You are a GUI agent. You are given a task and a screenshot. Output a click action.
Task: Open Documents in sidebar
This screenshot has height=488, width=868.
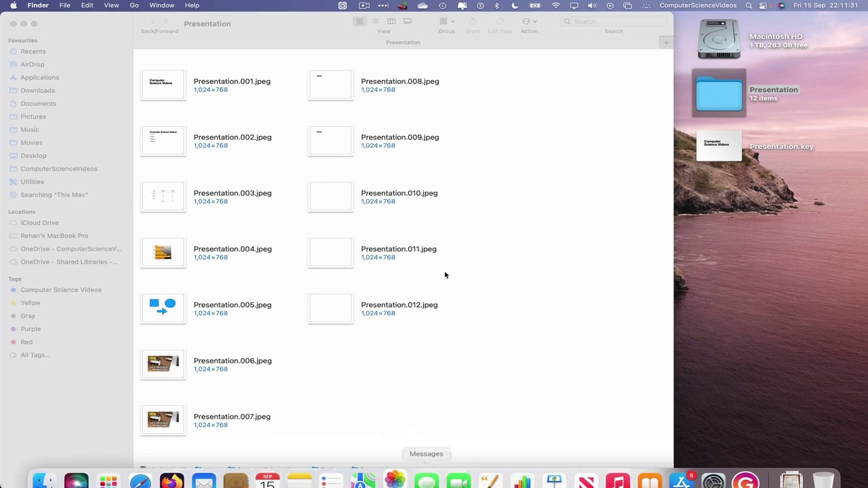coord(38,104)
